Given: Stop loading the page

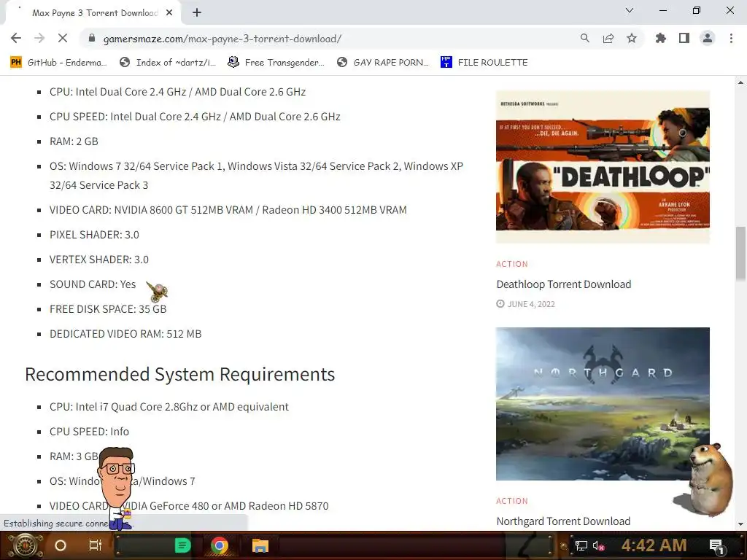Looking at the screenshot, I should coord(63,39).
